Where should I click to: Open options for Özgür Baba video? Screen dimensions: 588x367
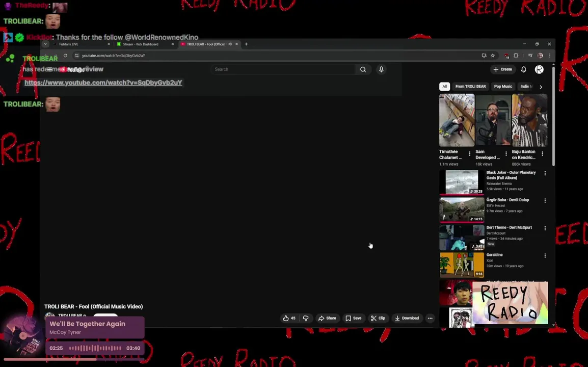click(x=545, y=201)
